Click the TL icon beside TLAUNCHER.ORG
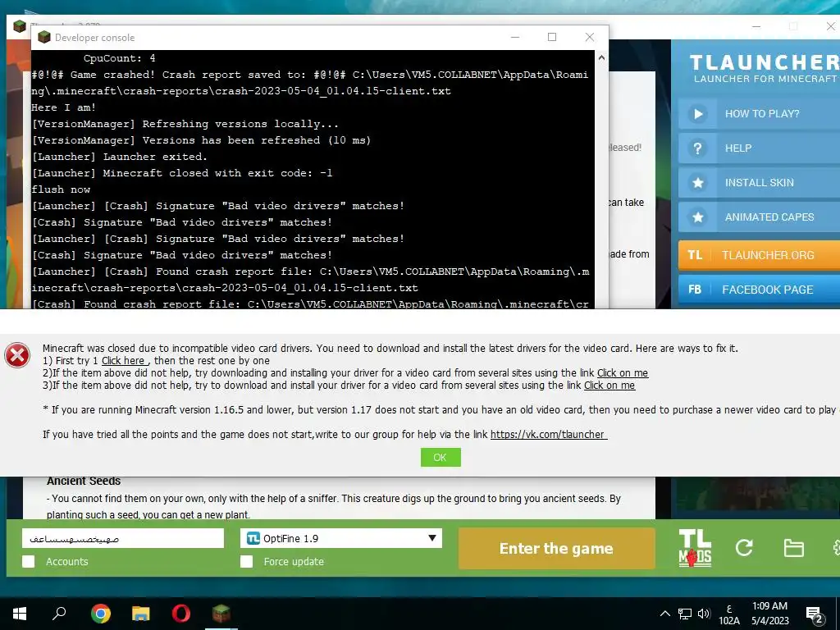The image size is (840, 630). (695, 255)
